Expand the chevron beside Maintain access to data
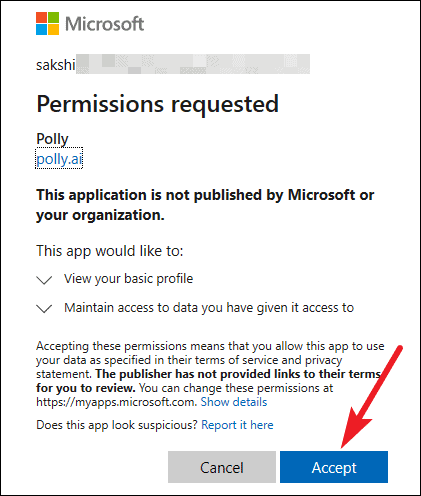The height and width of the screenshot is (496, 421). click(x=44, y=309)
